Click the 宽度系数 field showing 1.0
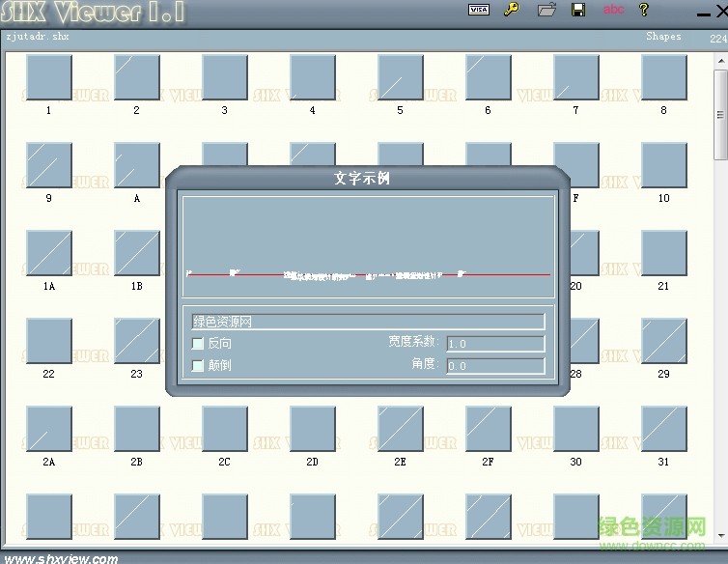Screen dimensions: 728x564 coord(495,344)
